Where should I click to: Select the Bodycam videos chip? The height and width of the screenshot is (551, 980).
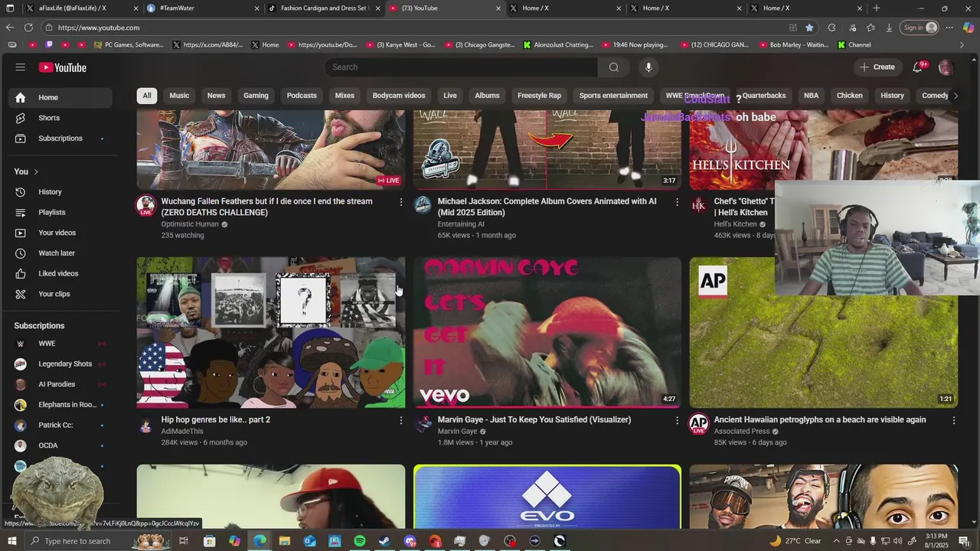tap(399, 96)
